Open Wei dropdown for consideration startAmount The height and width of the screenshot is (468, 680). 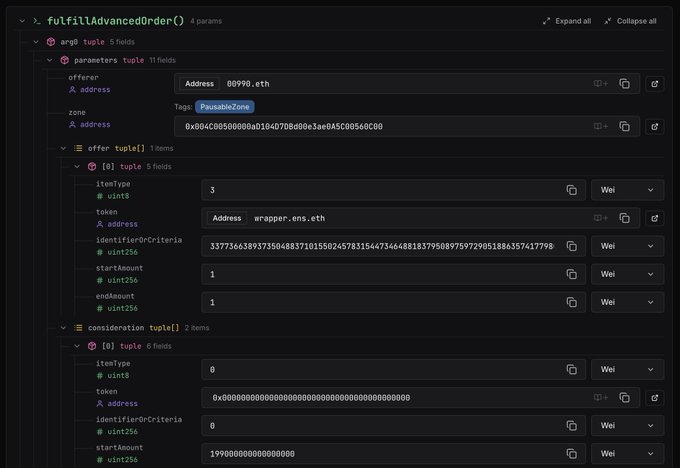tap(627, 454)
